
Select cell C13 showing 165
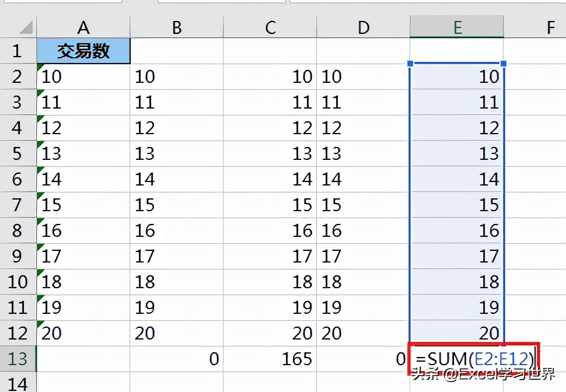click(270, 359)
